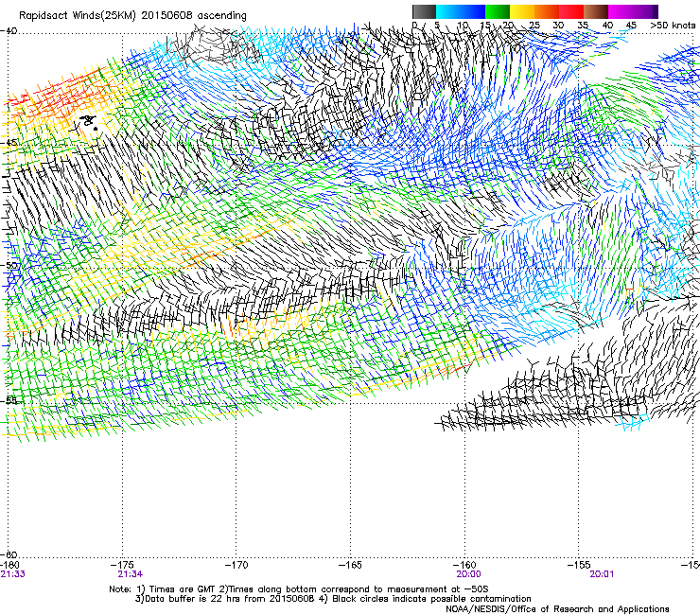Click the '21:33' pass time label
700x615 pixels.
pyautogui.click(x=12, y=574)
